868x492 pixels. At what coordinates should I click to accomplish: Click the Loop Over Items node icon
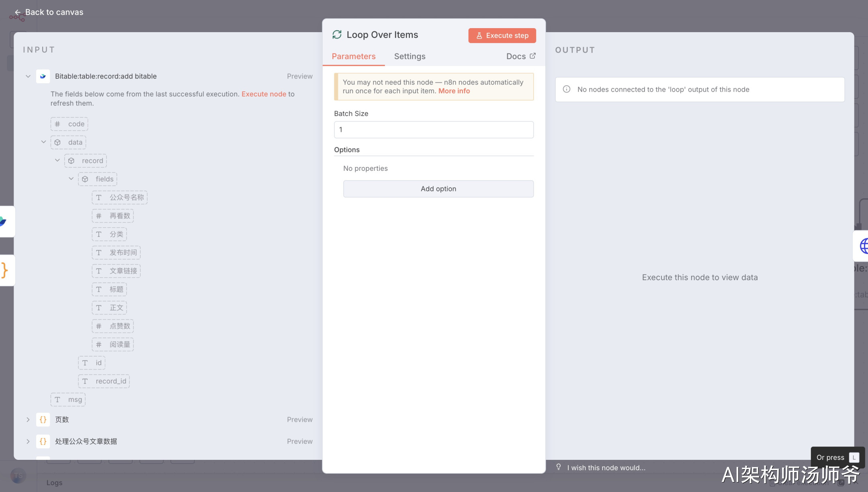pyautogui.click(x=337, y=35)
